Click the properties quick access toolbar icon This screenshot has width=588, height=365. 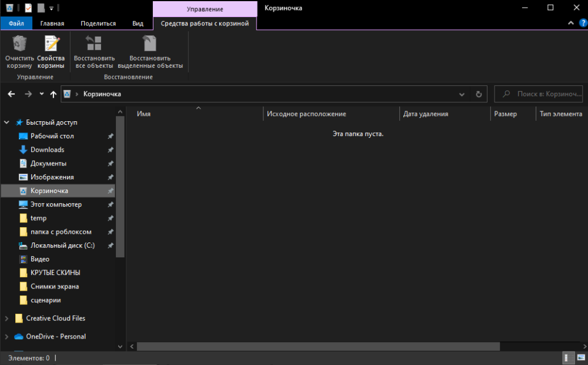(x=28, y=8)
